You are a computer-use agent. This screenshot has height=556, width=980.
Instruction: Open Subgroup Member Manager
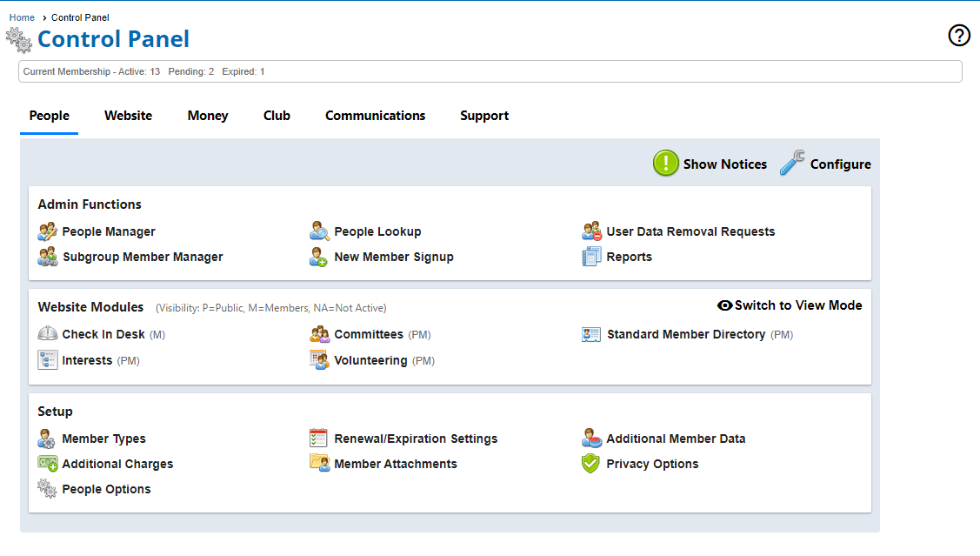tap(143, 257)
